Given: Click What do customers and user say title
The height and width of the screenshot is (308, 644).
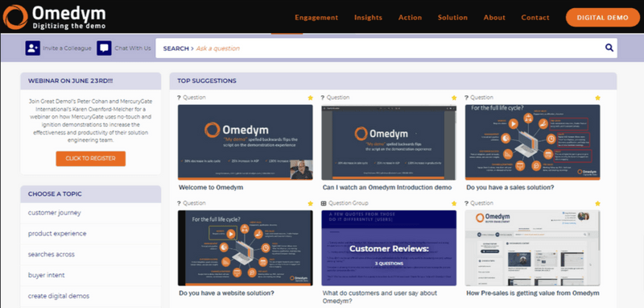Looking at the screenshot, I should 380,297.
